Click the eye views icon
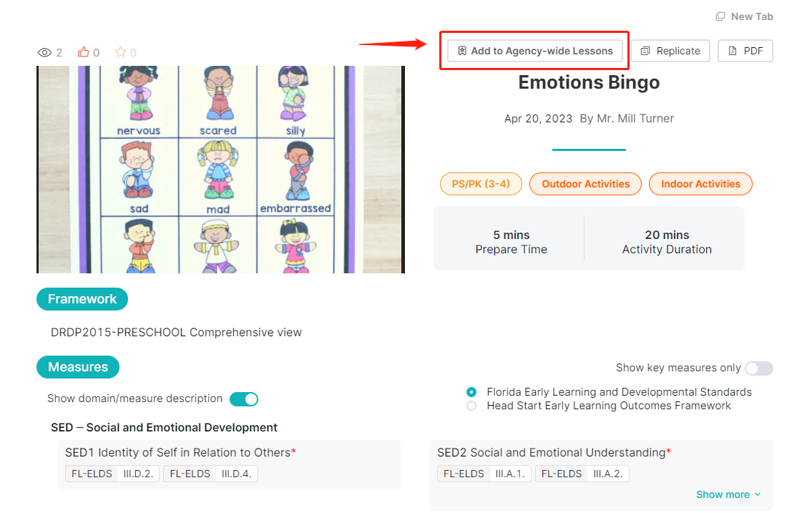Viewport: 812px width, 513px height. [x=44, y=52]
